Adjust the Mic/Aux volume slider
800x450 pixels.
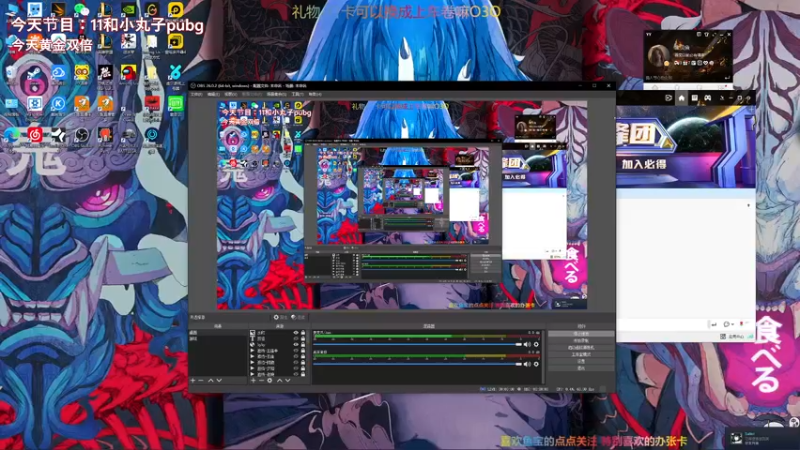pos(417,344)
